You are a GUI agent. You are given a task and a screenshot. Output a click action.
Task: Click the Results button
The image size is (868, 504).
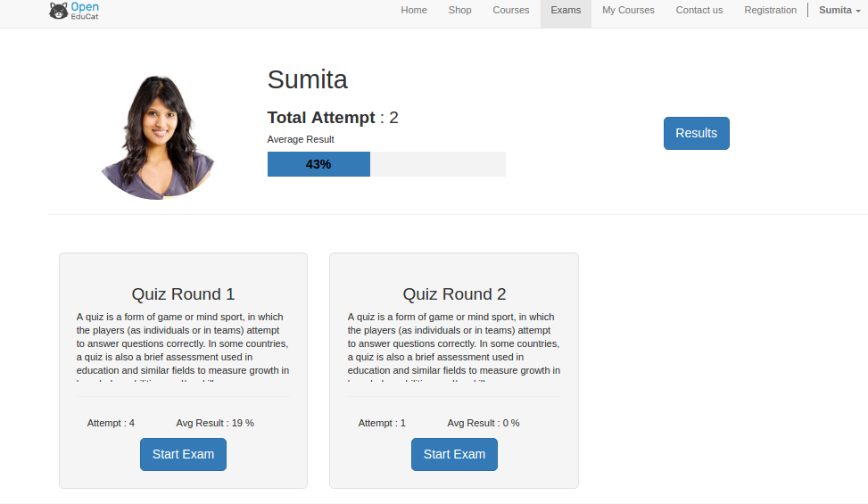tap(696, 133)
